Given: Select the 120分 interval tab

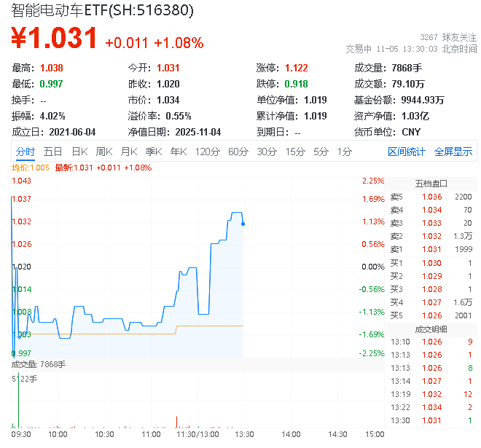Looking at the screenshot, I should pos(207,152).
